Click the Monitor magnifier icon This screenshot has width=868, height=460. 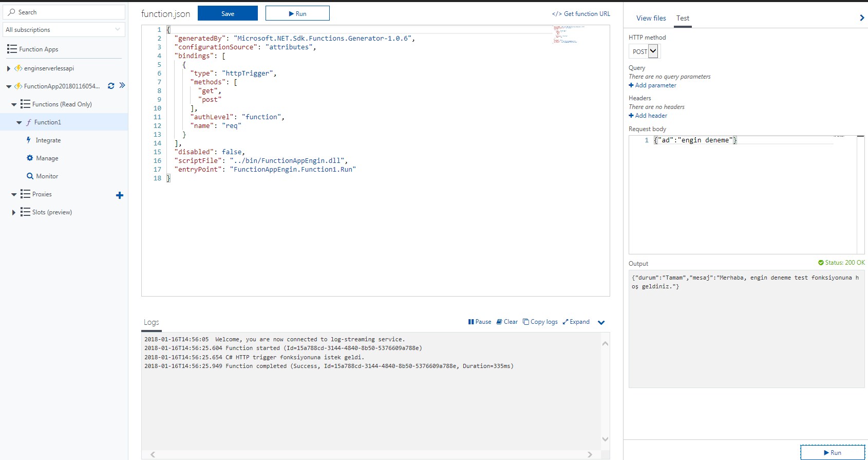[30, 176]
